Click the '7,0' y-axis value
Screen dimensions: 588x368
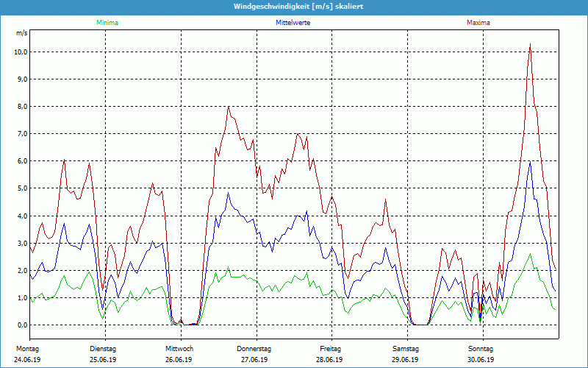22,134
